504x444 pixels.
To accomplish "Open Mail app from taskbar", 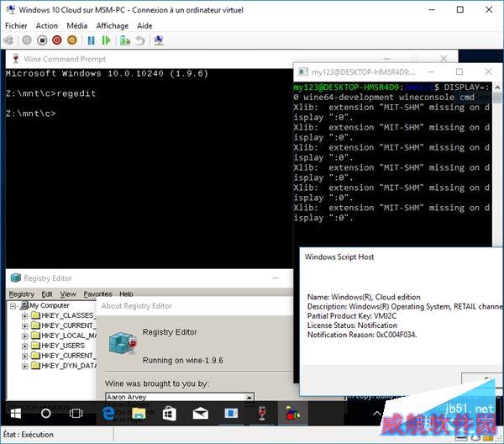I will (x=200, y=414).
